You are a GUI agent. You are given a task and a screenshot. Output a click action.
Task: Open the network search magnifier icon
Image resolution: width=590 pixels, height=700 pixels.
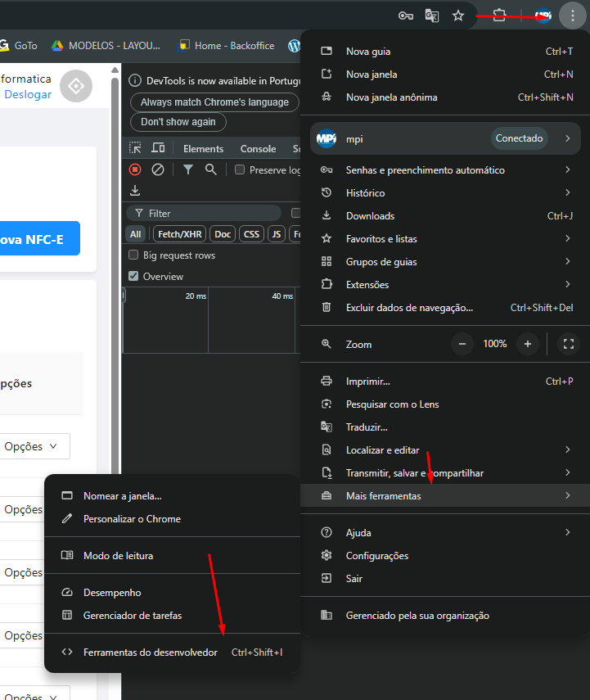click(x=211, y=169)
